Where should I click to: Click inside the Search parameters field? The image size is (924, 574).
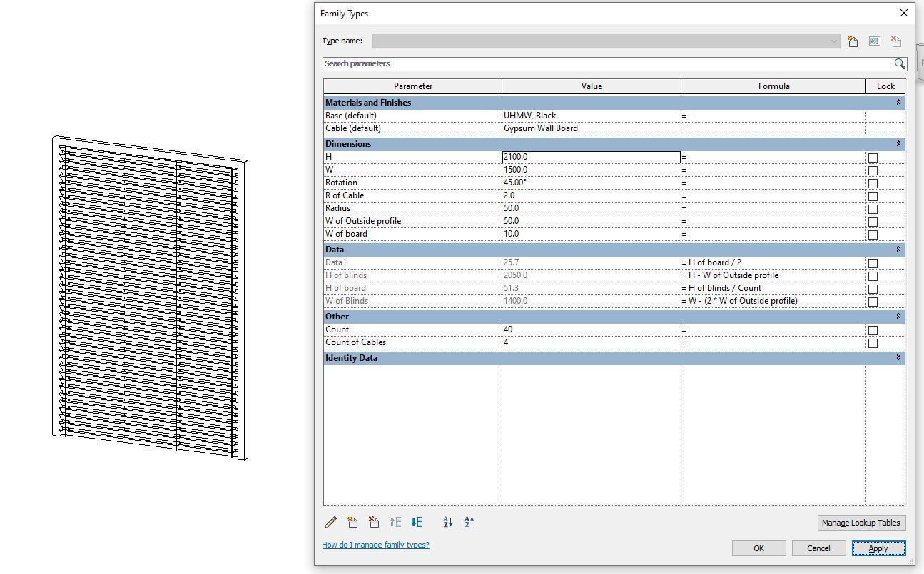pyautogui.click(x=499, y=63)
